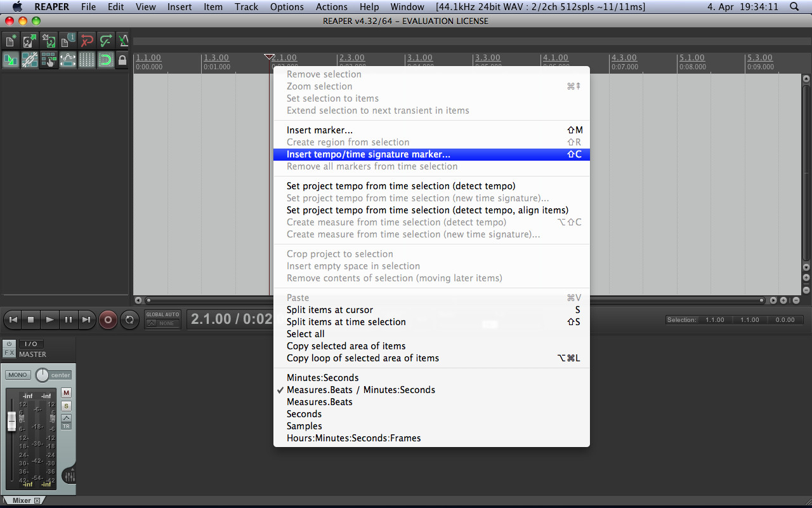Select Samples ruler format
Screen dimensions: 812x508
click(431, 426)
